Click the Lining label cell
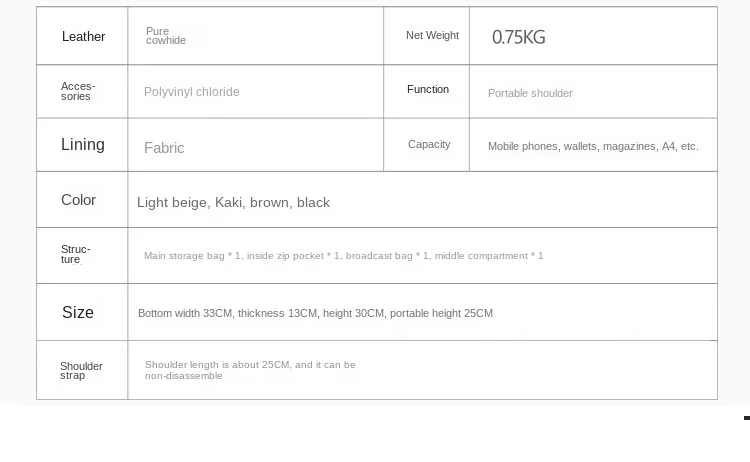Screen dimensions: 750x462 click(83, 144)
